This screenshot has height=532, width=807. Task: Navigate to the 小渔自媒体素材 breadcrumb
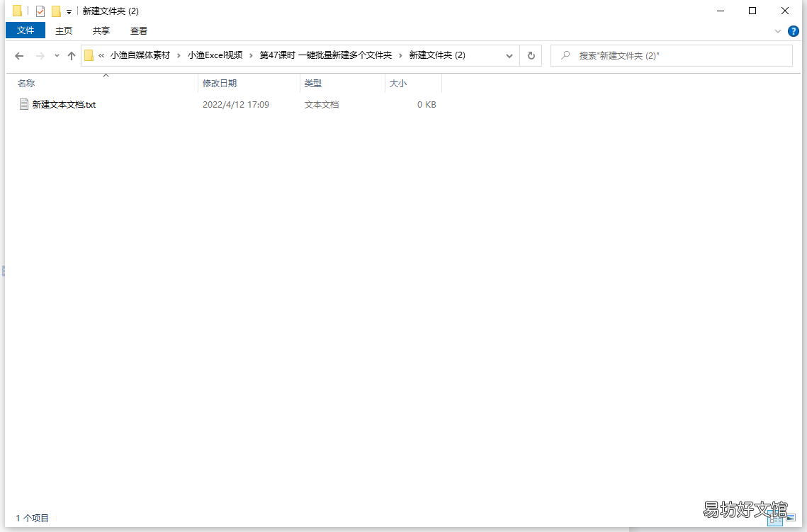[x=140, y=55]
